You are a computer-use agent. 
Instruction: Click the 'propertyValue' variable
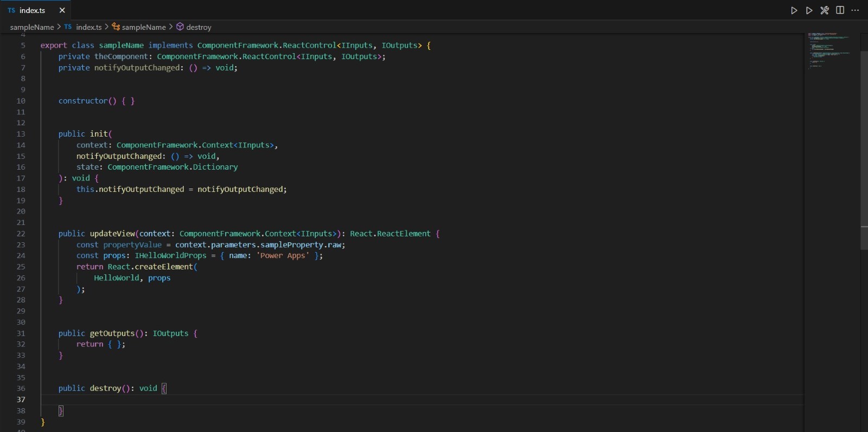[x=132, y=245]
